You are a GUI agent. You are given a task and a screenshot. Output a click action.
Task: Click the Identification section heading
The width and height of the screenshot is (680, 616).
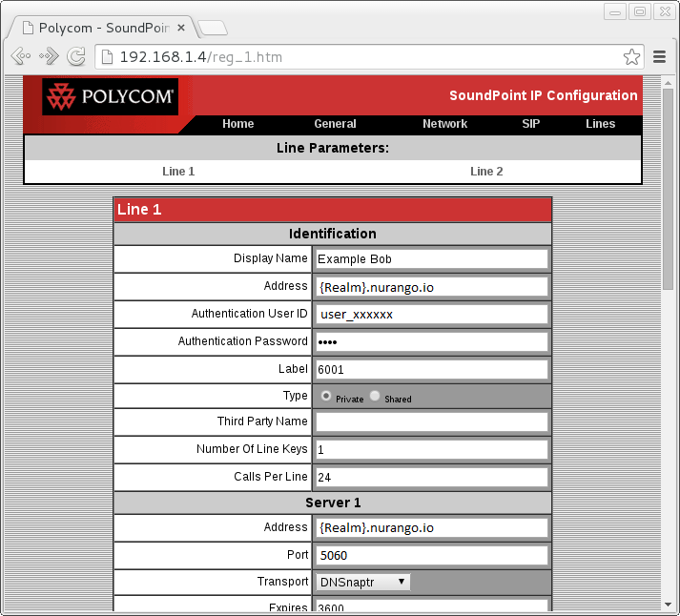click(x=333, y=234)
